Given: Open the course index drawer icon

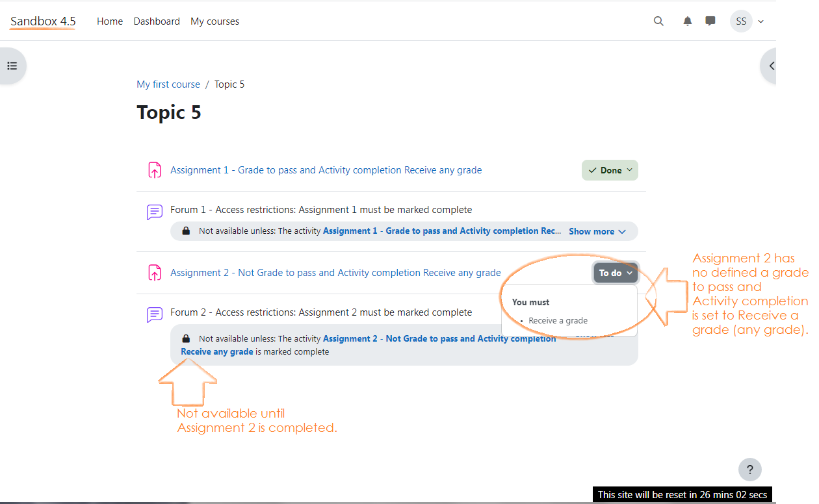Looking at the screenshot, I should (x=12, y=66).
